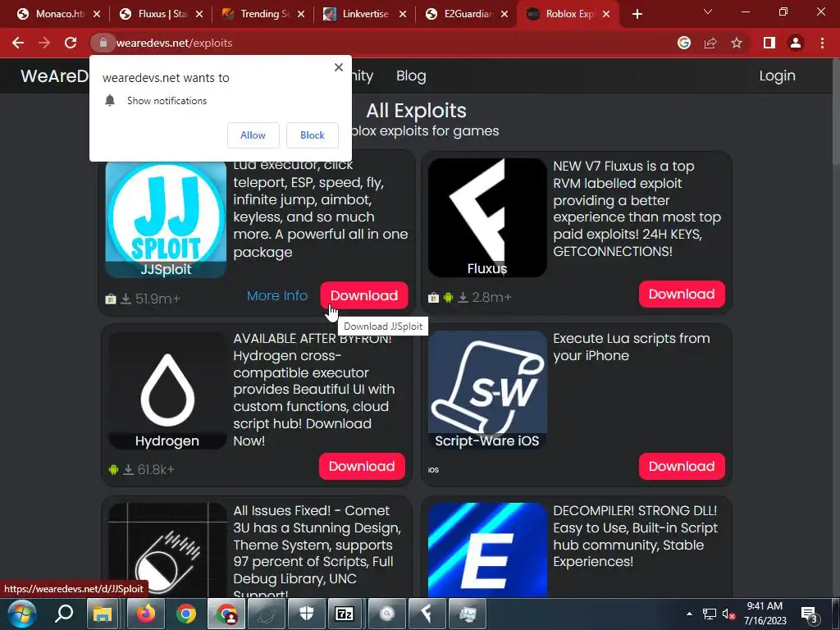Click the blue E exploit thumbnail
The height and width of the screenshot is (630, 840).
487,550
